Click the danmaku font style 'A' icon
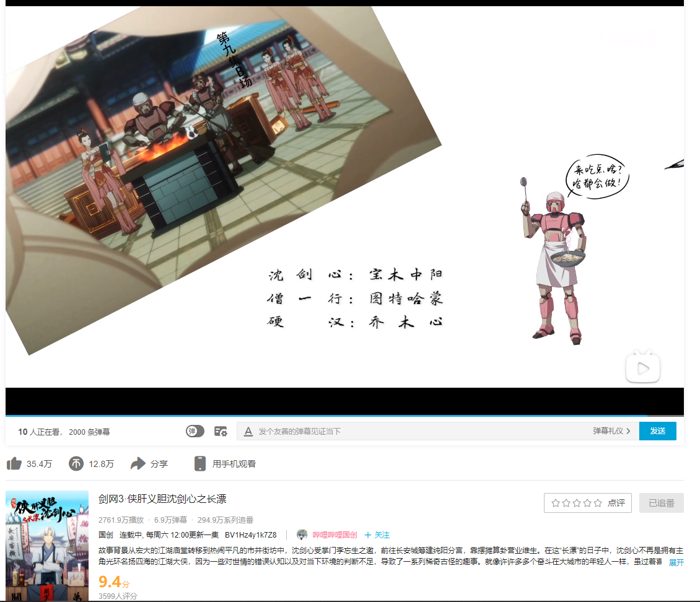The image size is (700, 602). (248, 432)
